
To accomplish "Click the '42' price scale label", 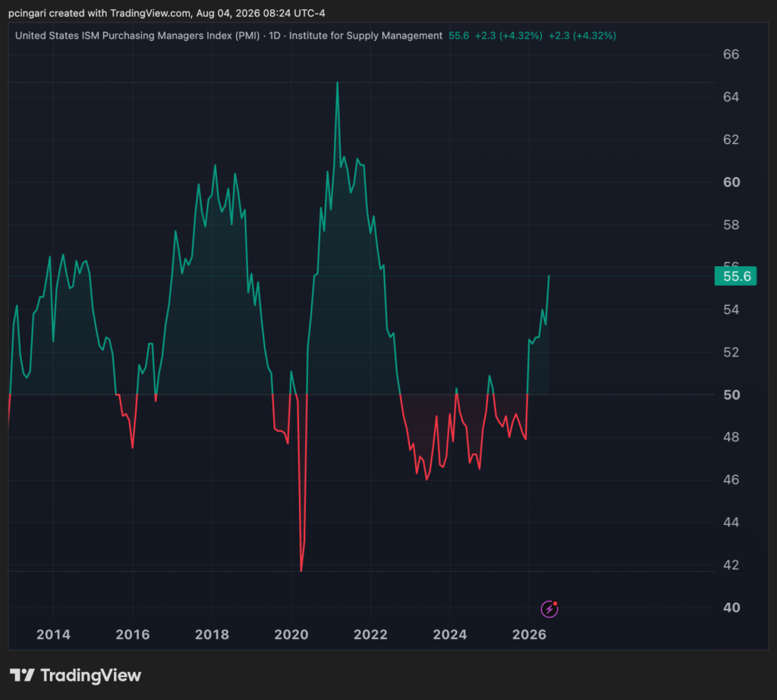I will point(731,565).
